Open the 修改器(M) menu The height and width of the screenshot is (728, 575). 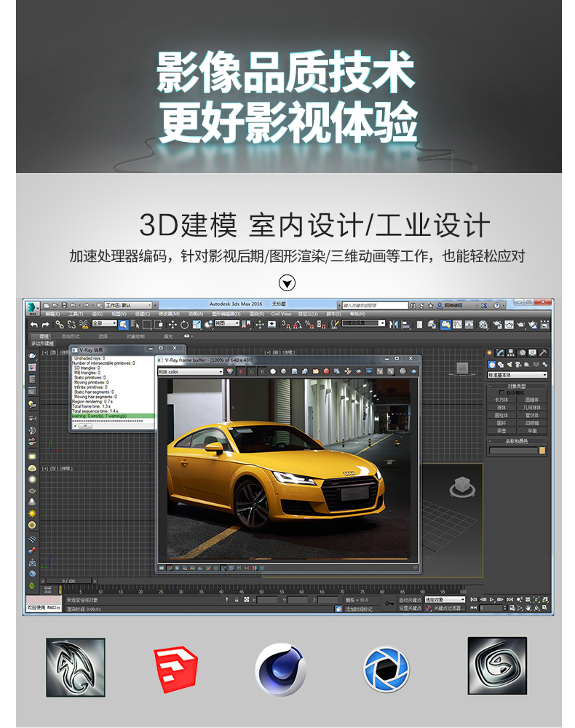click(170, 314)
